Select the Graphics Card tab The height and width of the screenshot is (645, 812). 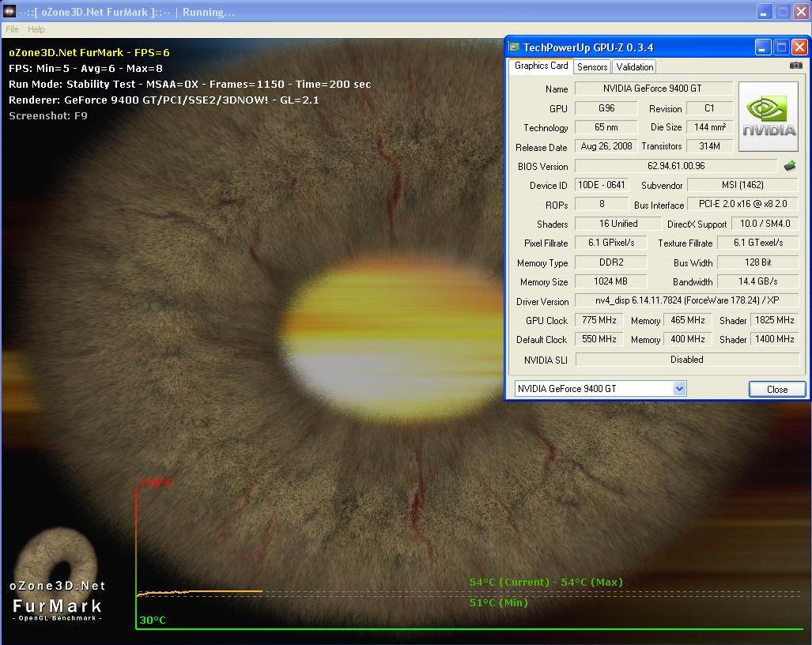coord(541,66)
